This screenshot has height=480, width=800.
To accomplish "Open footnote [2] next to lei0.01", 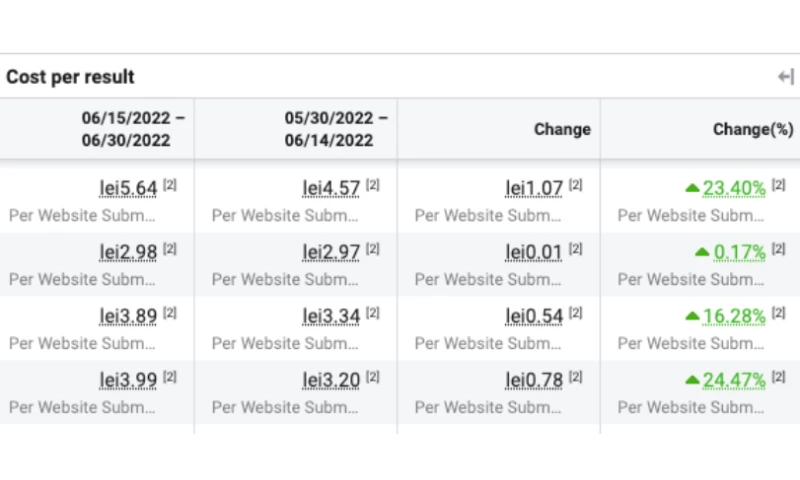I will (x=576, y=249).
